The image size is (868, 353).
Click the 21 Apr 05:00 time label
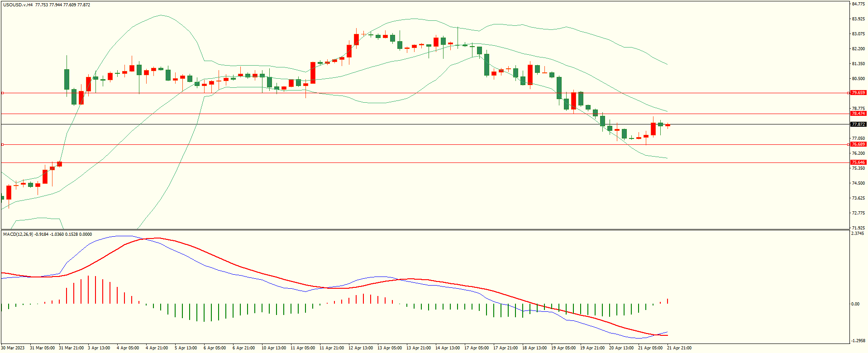(650, 348)
